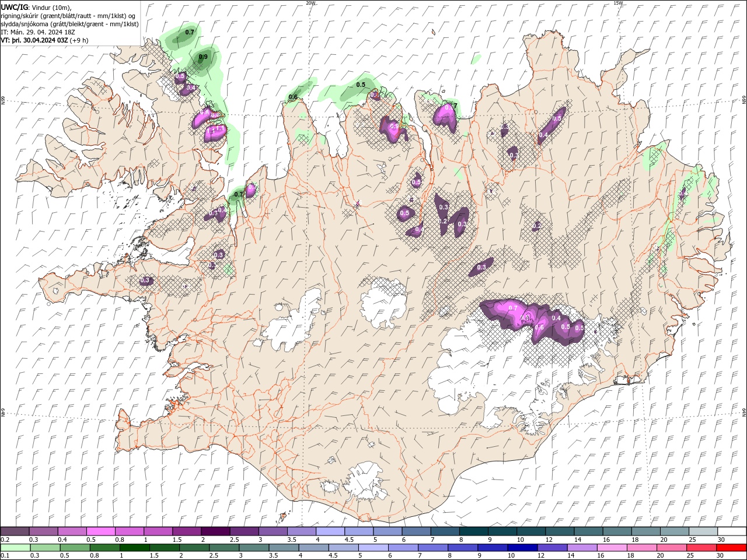Pick the snow scale swatch between 0.3 and 0.4

[x=44, y=531]
